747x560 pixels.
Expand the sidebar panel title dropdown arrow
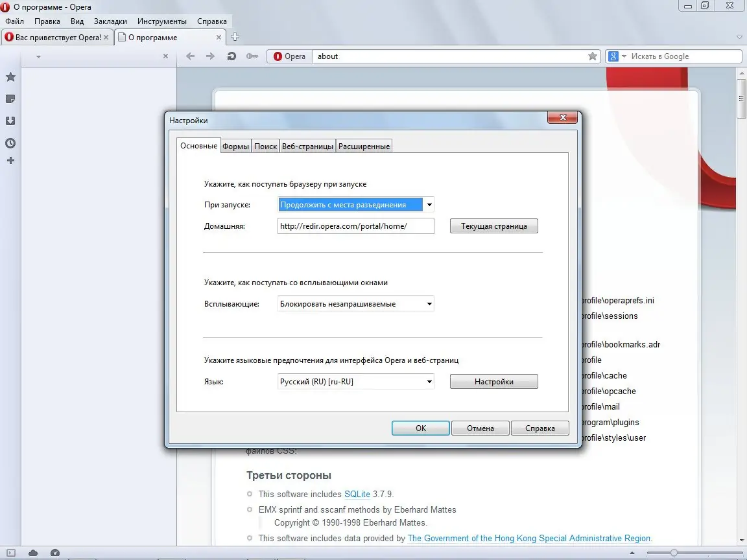pyautogui.click(x=39, y=56)
